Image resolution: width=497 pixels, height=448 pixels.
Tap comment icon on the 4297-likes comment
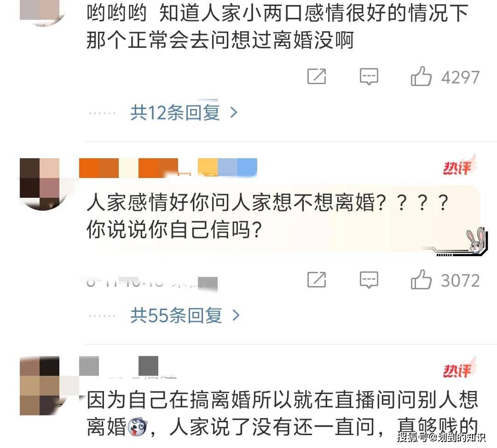(x=369, y=77)
